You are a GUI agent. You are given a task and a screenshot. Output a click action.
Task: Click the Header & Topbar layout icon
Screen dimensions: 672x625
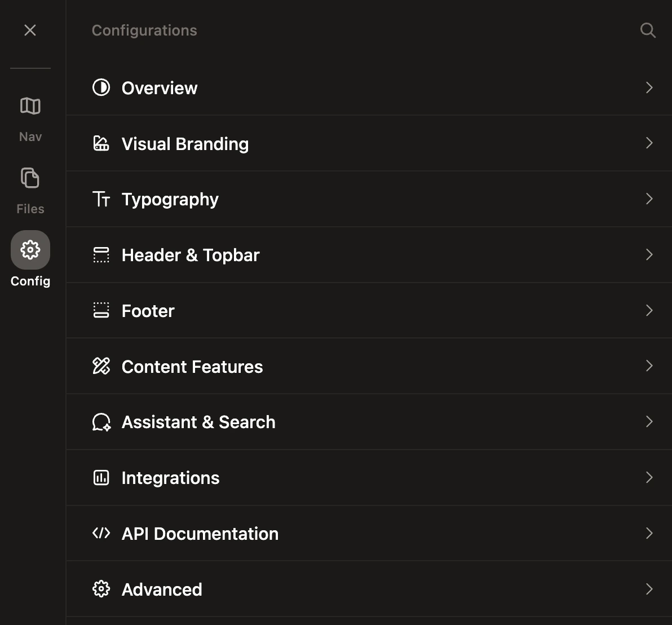[101, 254]
